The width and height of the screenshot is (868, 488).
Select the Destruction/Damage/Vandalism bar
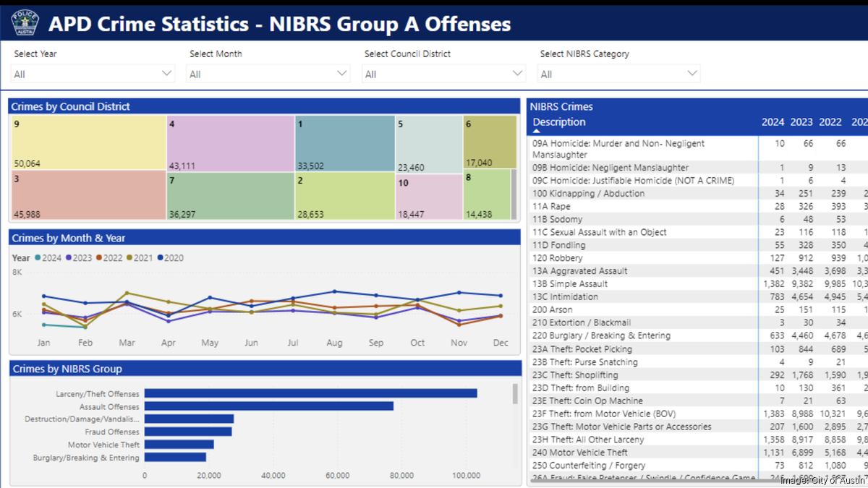coord(189,419)
